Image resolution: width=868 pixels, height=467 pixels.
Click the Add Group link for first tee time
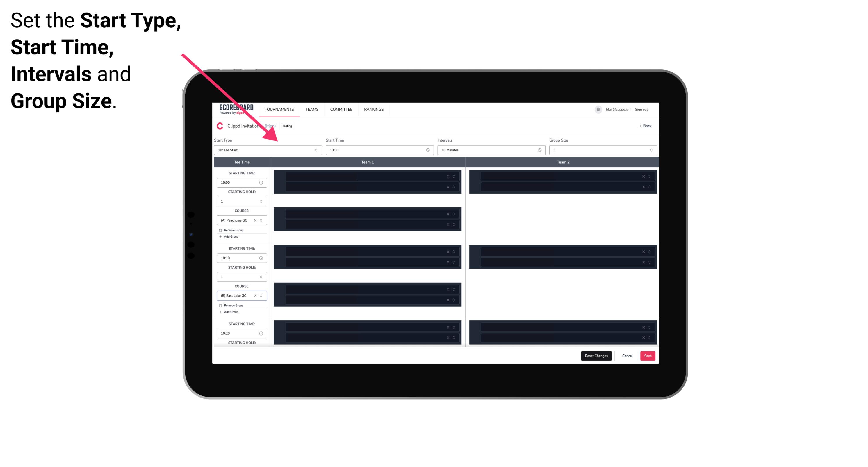click(x=231, y=237)
